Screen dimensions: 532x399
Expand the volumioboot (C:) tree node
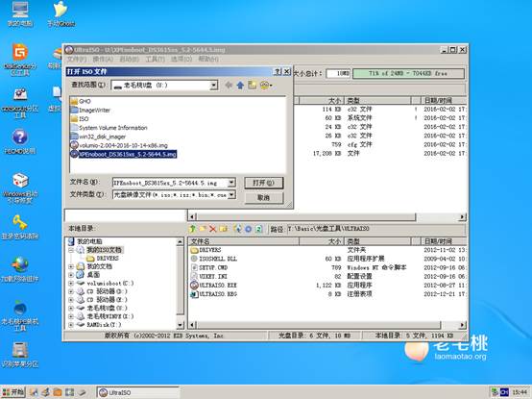(71, 284)
